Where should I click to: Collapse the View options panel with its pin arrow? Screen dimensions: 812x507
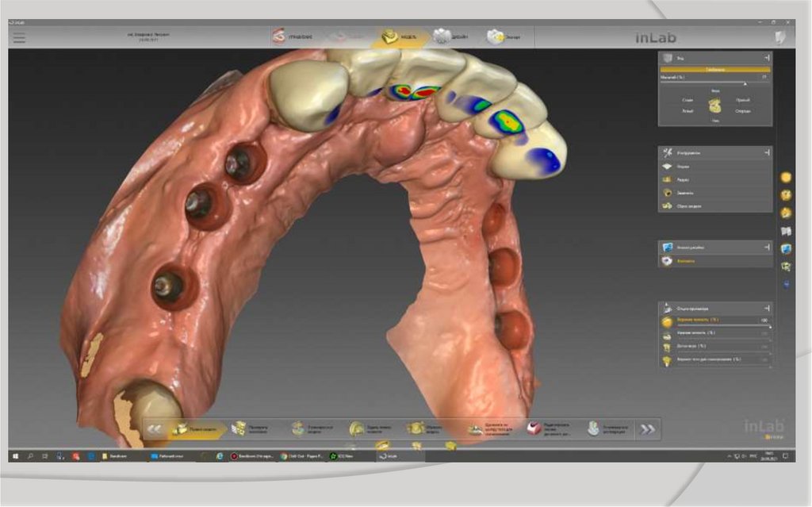(x=767, y=58)
